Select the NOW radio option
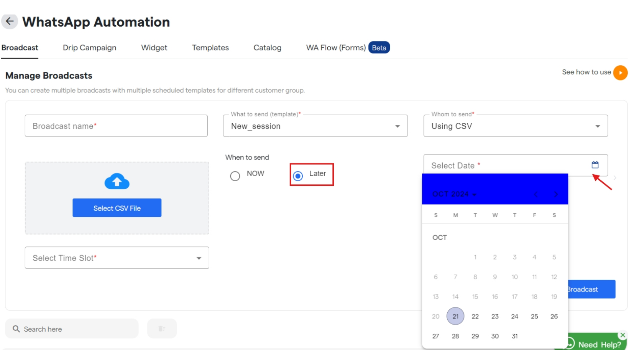This screenshot has width=629, height=364. [x=235, y=176]
